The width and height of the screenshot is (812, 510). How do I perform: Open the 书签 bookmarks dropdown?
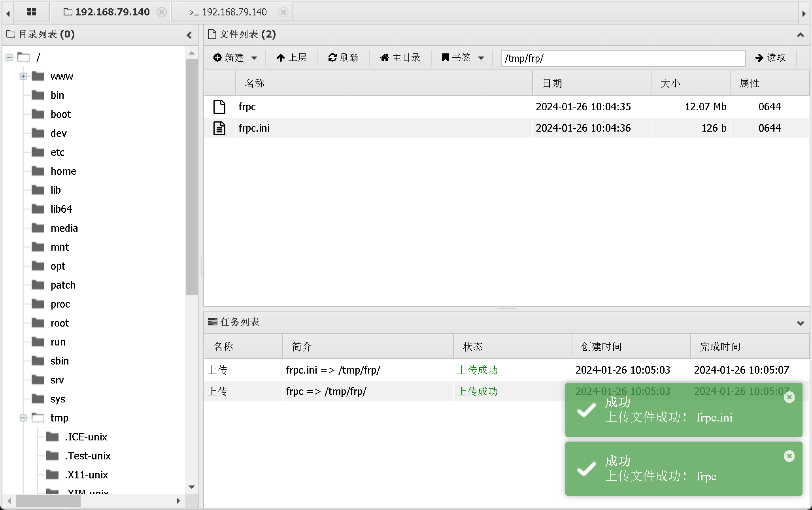(463, 58)
